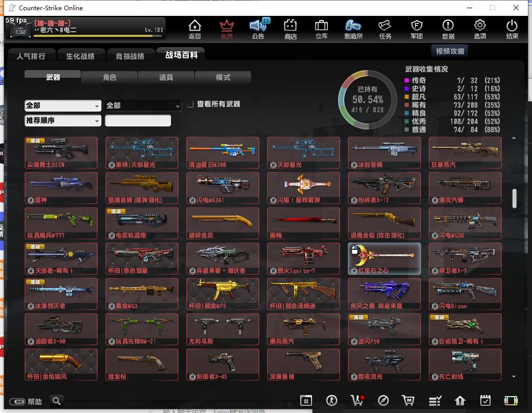Viewport: 532px width, 413px height.
Task: Select the 红宝石之心 weapon card
Action: click(384, 258)
